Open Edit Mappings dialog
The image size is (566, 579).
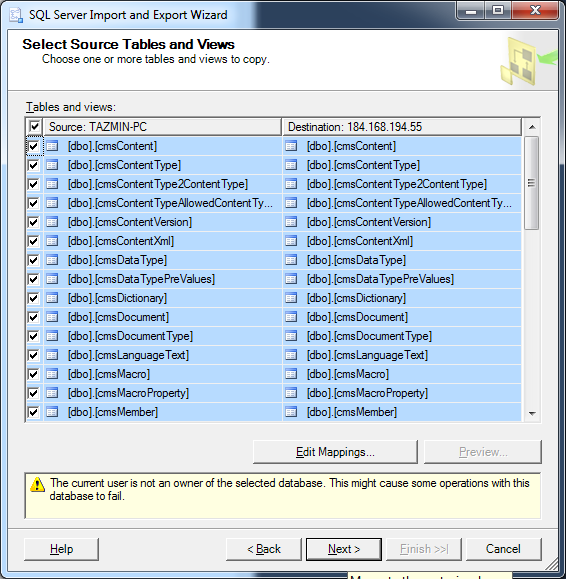[x=335, y=452]
